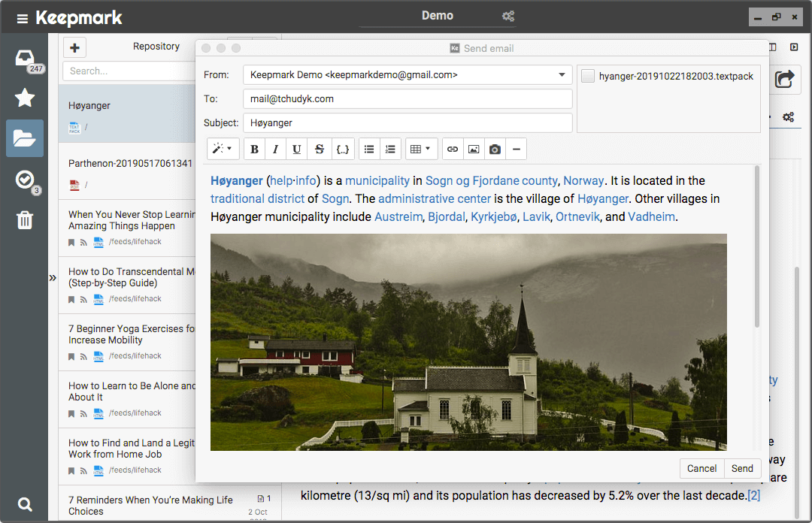
Task: Open the Keepmark hamburger menu
Action: click(23, 18)
